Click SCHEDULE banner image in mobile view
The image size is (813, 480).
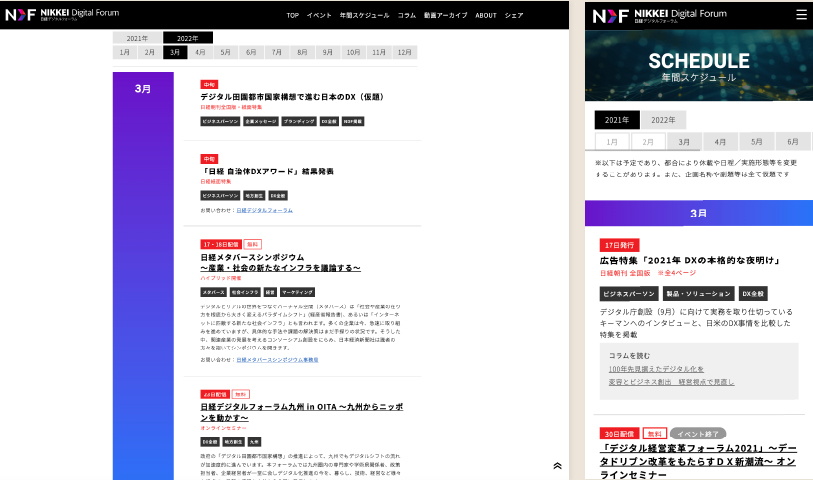pyautogui.click(x=699, y=65)
